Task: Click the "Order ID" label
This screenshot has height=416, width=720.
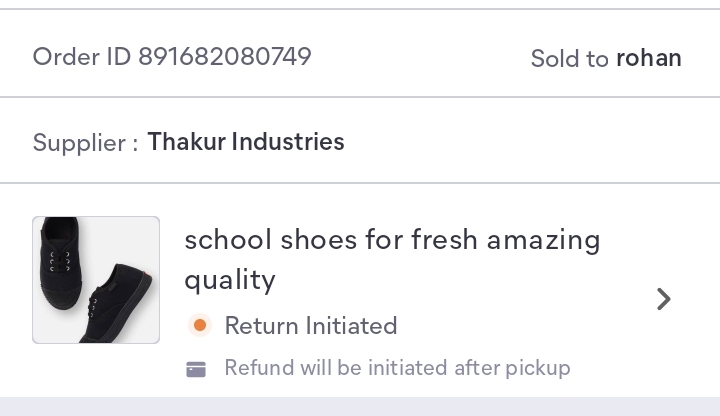Action: tap(82, 57)
